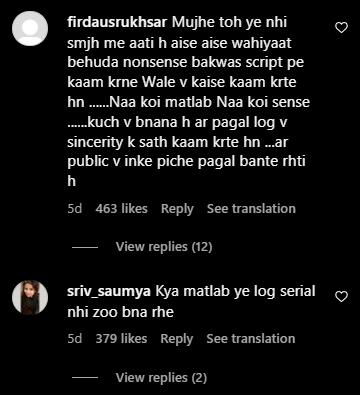Open sriv_saumya's profile picture
360x395 pixels.
[30, 297]
